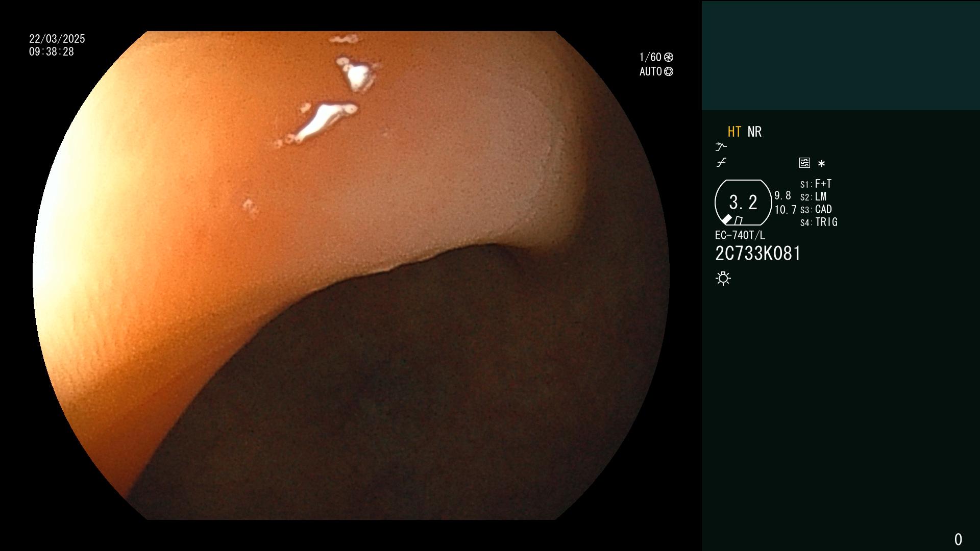980x551 pixels.
Task: Click the lamp light-source icon
Action: (x=723, y=279)
